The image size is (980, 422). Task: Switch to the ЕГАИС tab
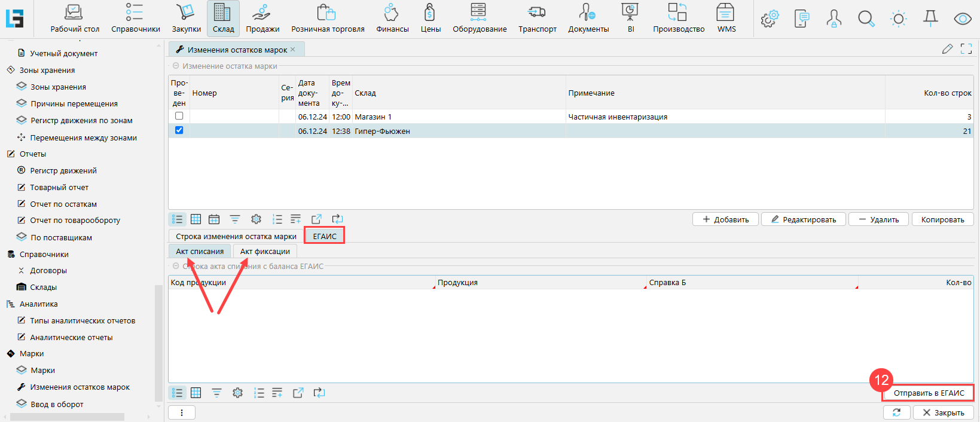pos(325,236)
